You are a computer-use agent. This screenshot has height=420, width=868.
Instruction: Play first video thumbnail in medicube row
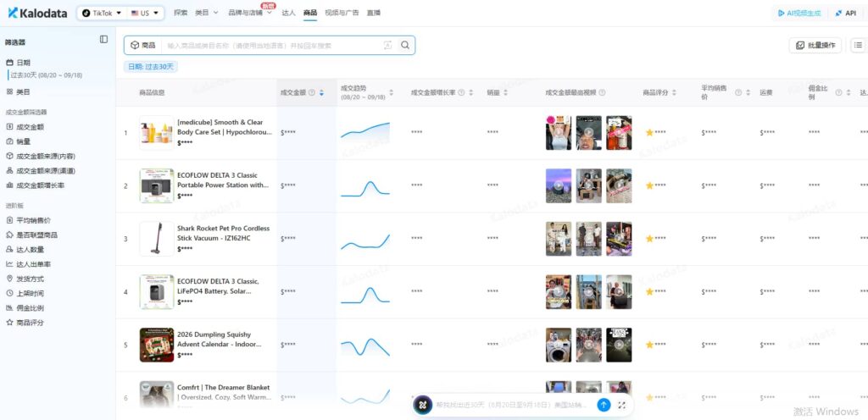pos(559,133)
